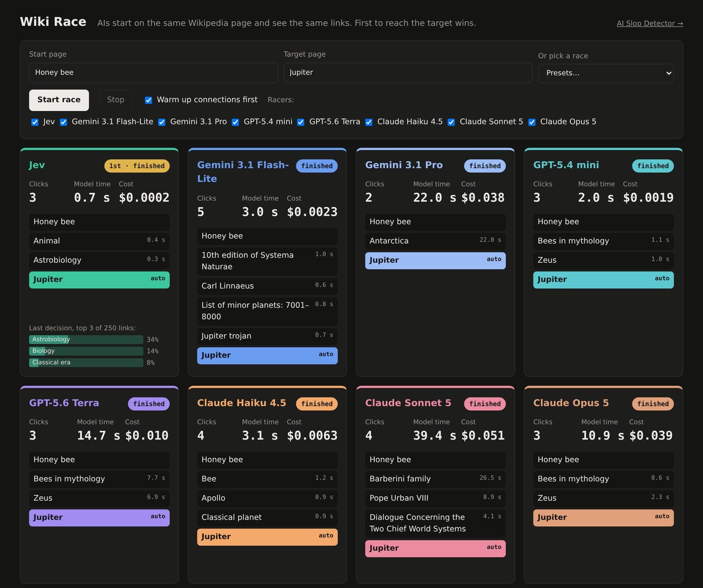Click the Claude Haiku 4.5 card title

pyautogui.click(x=242, y=403)
